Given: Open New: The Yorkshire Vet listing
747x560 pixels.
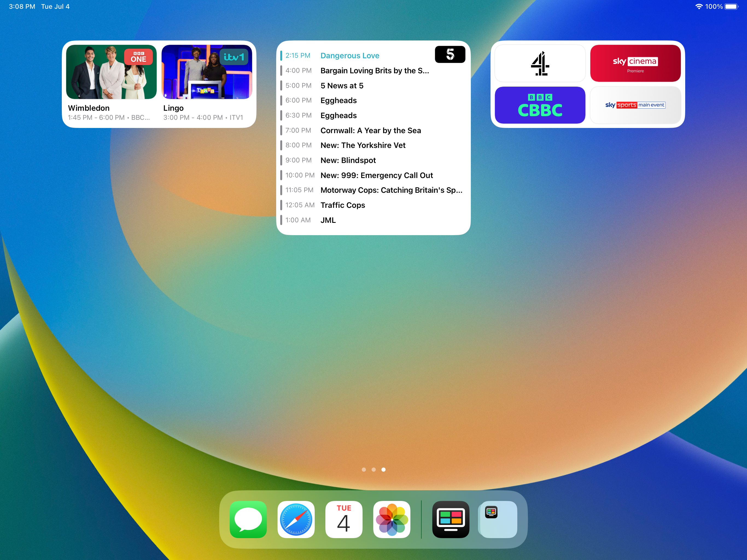Looking at the screenshot, I should click(363, 145).
